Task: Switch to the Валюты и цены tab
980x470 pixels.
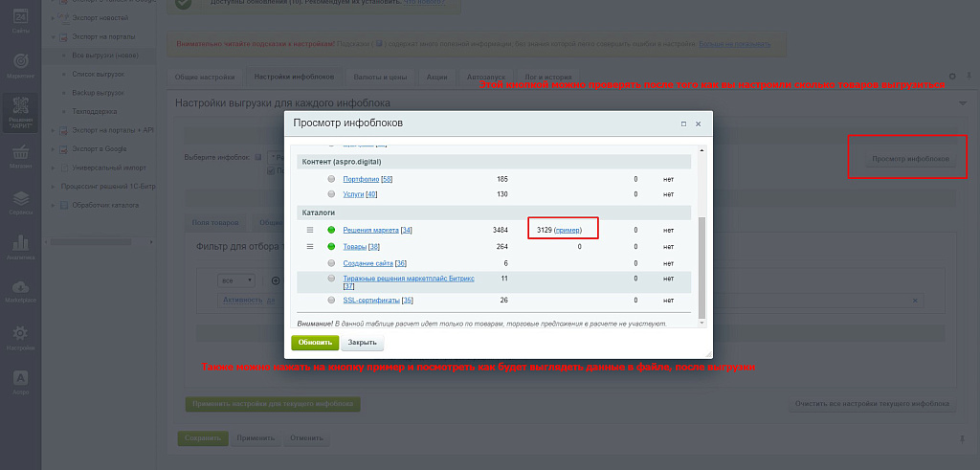Action: pos(381,77)
